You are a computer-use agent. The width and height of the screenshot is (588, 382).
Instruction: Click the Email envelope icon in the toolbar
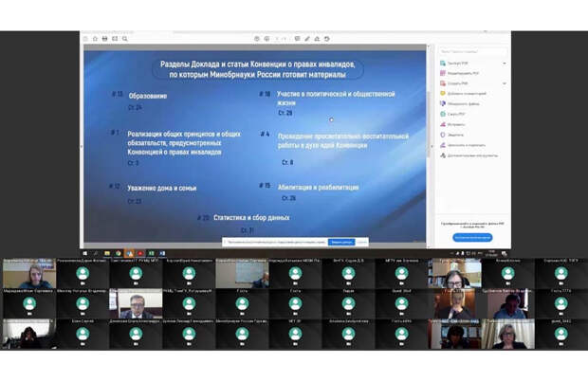115,39
